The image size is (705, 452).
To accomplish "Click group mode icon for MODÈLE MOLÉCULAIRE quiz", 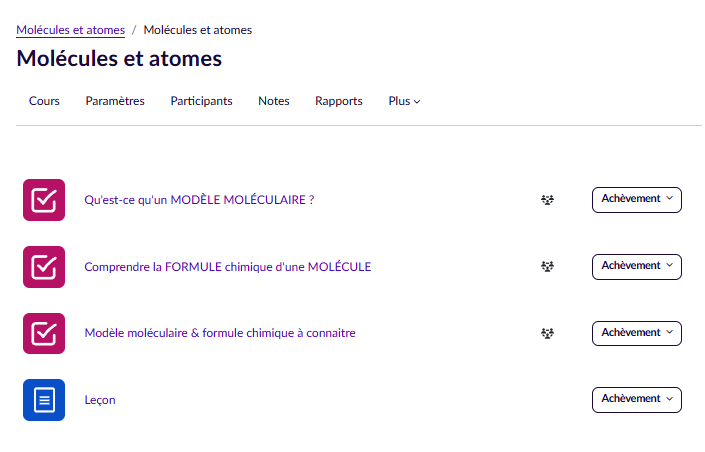I will point(547,200).
